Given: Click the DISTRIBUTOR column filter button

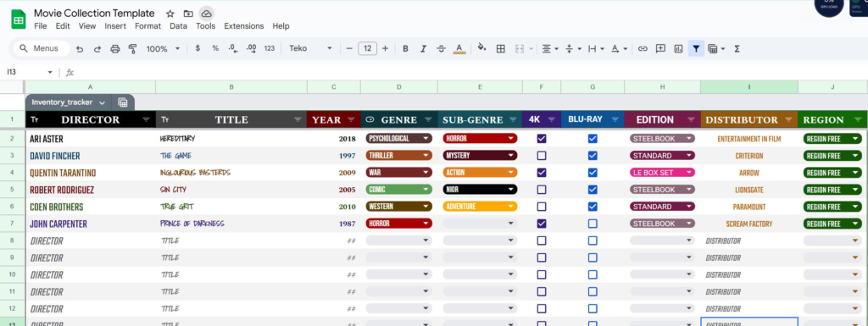Looking at the screenshot, I should point(788,120).
